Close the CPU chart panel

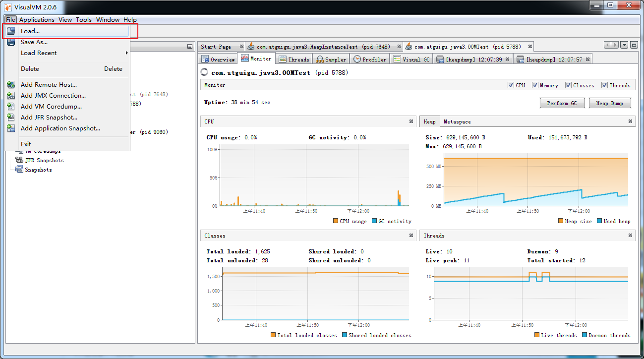pyautogui.click(x=411, y=121)
